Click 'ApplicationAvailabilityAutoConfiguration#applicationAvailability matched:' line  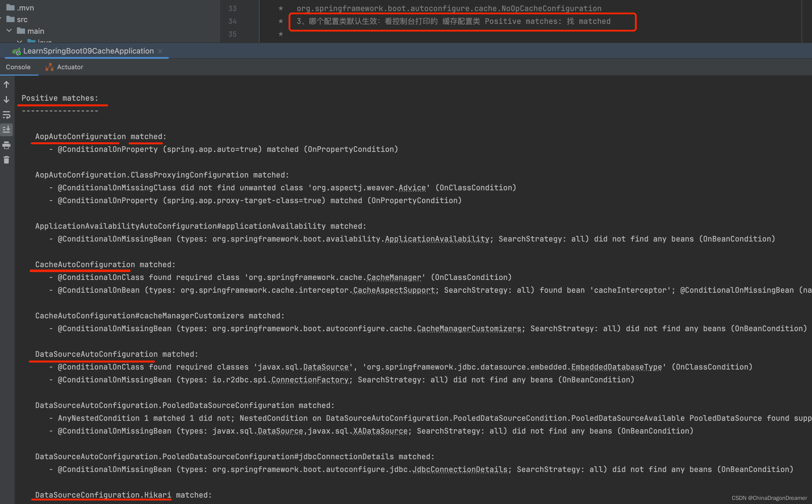[201, 226]
